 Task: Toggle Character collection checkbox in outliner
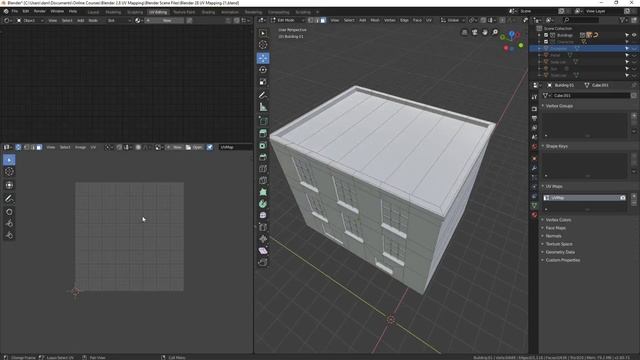(546, 42)
